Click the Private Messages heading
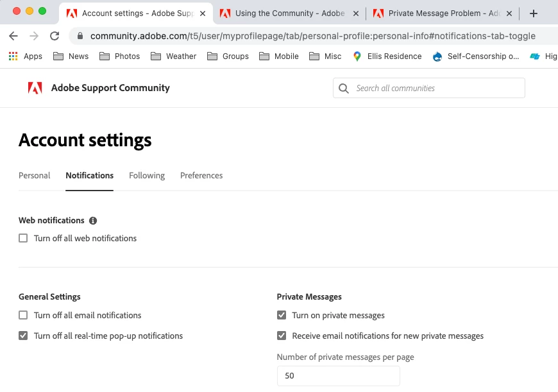Screen dimensions: 558x392 click(x=309, y=296)
